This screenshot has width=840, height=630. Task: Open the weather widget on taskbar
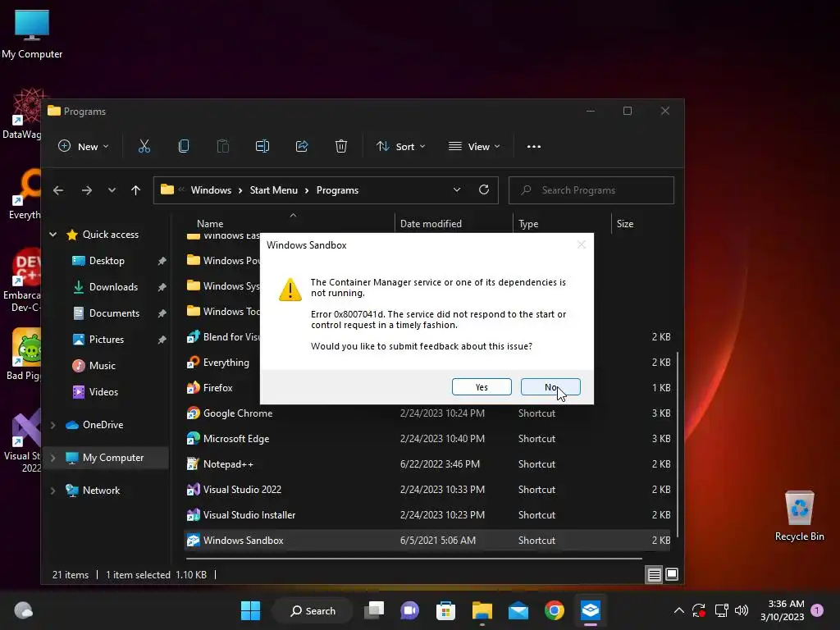click(23, 610)
